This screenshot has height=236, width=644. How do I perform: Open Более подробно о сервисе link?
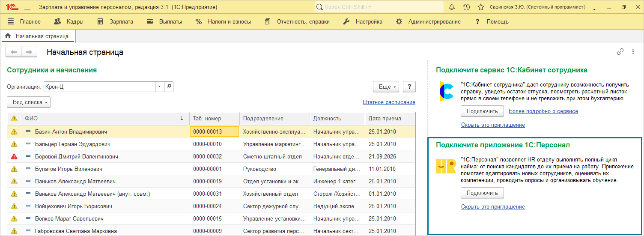pos(543,111)
